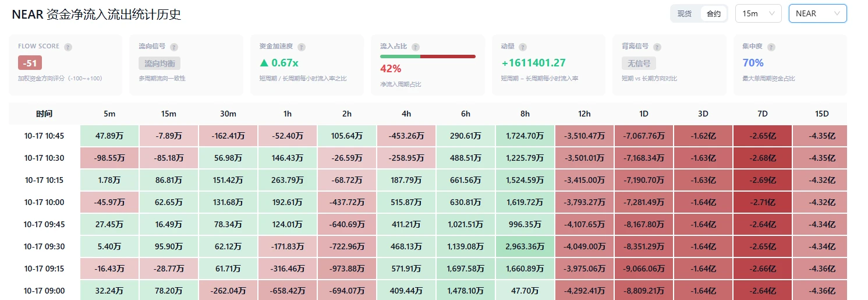Select the 10-17 09:45 time row label
This screenshot has width=868, height=300.
click(44, 224)
